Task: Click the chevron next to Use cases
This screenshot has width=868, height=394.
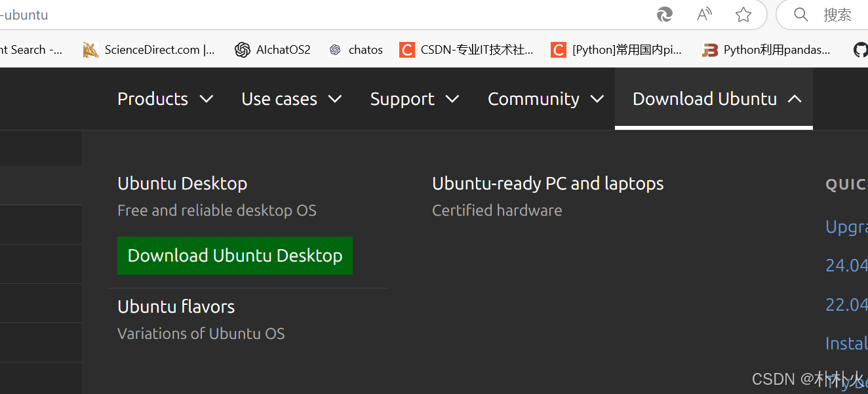Action: [335, 99]
